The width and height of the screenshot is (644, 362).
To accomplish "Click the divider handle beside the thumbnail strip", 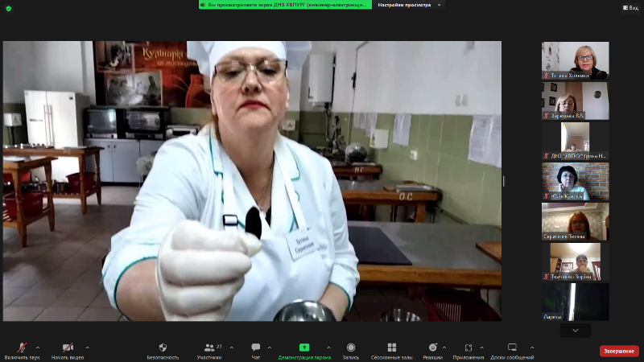I will 504,181.
